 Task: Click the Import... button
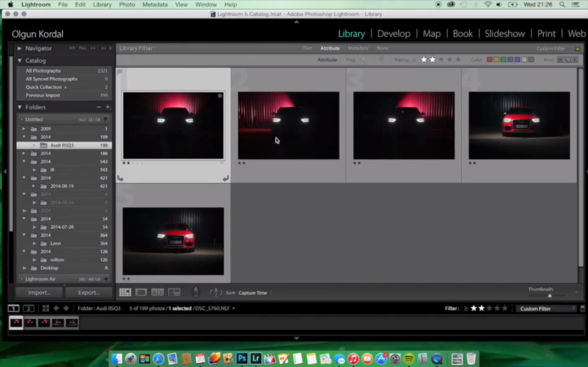(x=39, y=292)
